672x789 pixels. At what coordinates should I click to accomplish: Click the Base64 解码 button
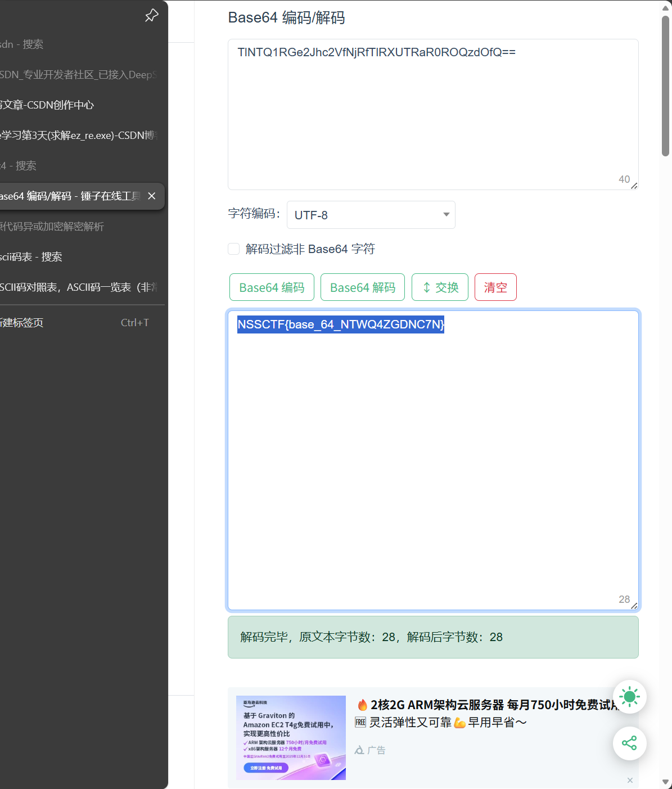tap(362, 287)
